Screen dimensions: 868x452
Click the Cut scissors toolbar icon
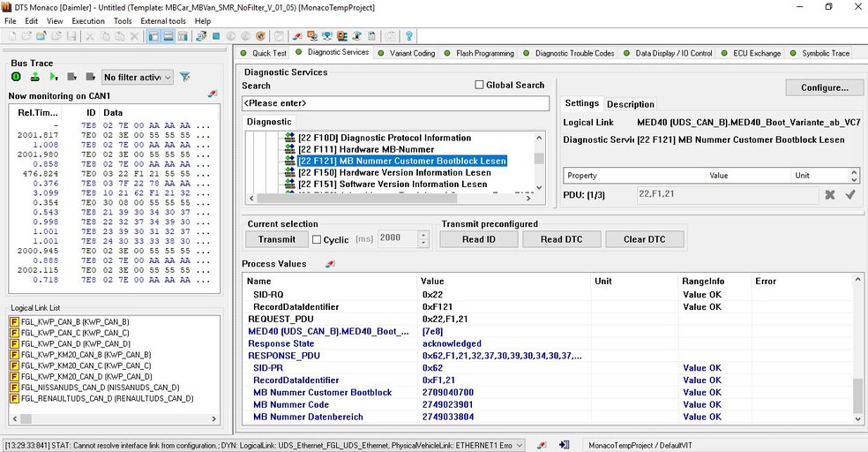(90, 36)
